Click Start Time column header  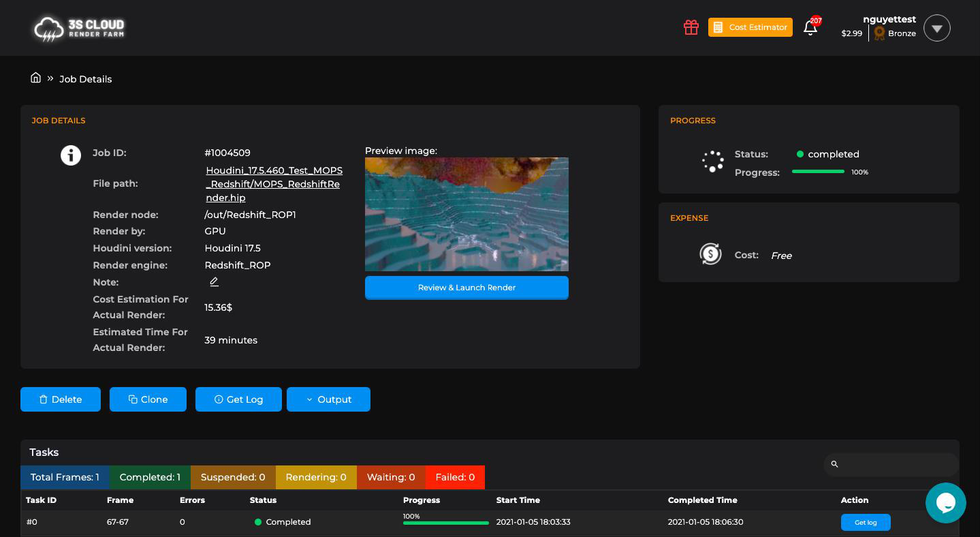[x=518, y=500]
